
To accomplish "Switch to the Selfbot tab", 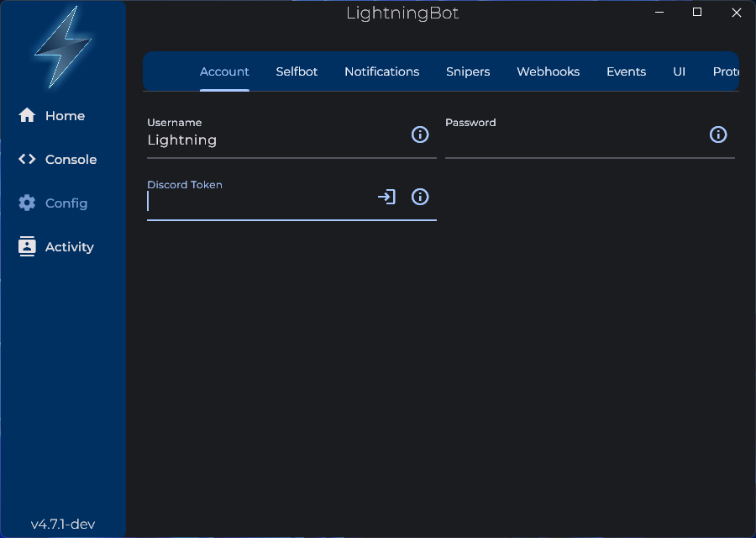I will (x=297, y=71).
